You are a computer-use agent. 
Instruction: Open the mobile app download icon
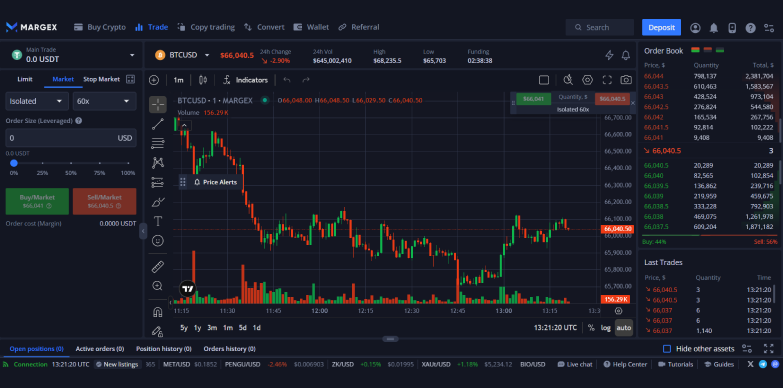click(x=732, y=27)
